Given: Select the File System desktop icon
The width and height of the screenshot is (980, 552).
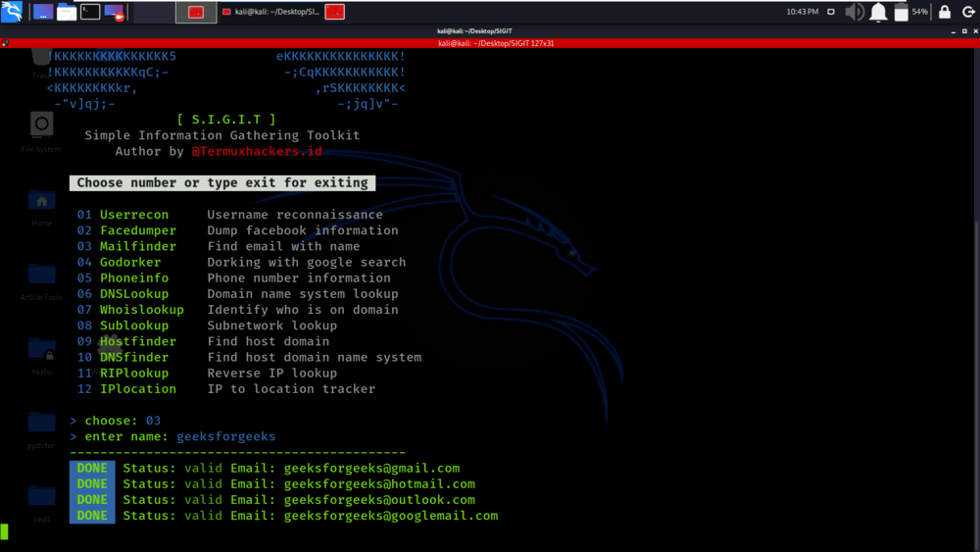Looking at the screenshot, I should pyautogui.click(x=41, y=131).
